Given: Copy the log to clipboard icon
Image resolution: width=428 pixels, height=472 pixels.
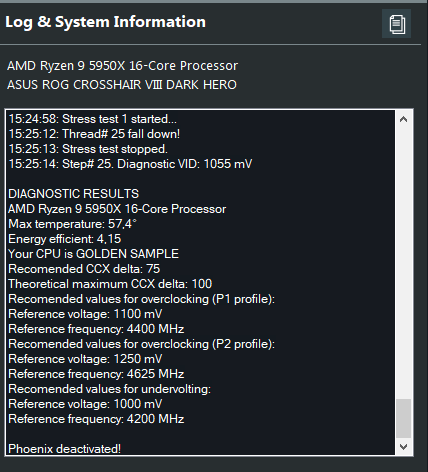Looking at the screenshot, I should pyautogui.click(x=396, y=24).
